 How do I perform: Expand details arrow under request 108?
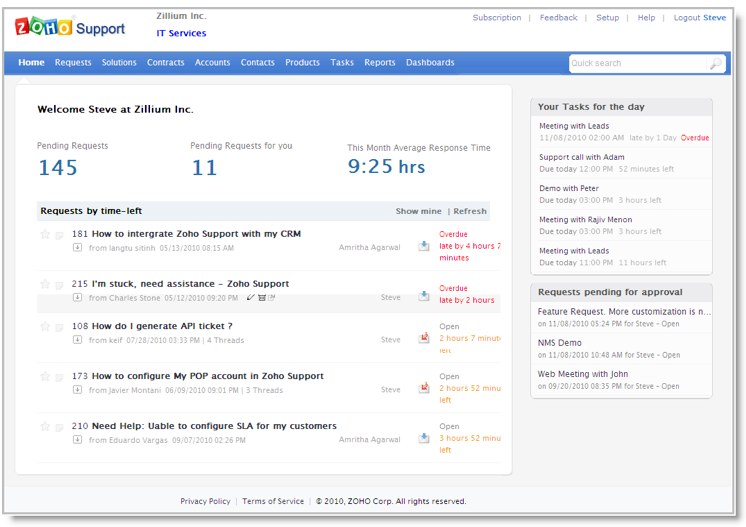[77, 340]
